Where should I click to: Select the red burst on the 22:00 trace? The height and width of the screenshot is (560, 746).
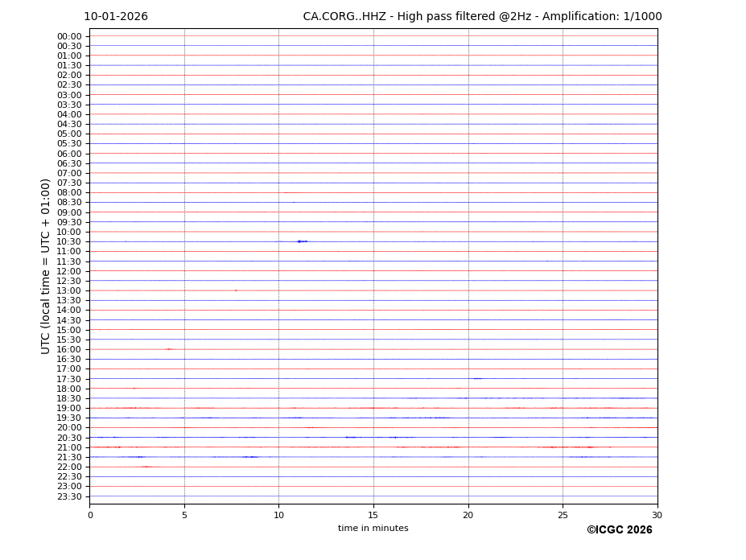[146, 467]
